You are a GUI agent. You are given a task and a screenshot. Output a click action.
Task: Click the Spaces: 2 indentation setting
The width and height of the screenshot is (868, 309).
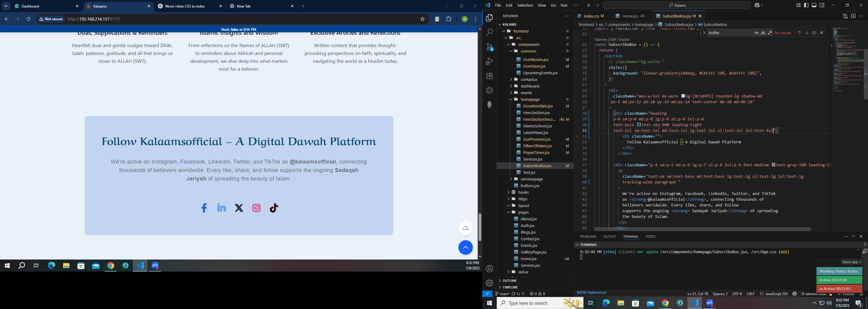(x=720, y=294)
